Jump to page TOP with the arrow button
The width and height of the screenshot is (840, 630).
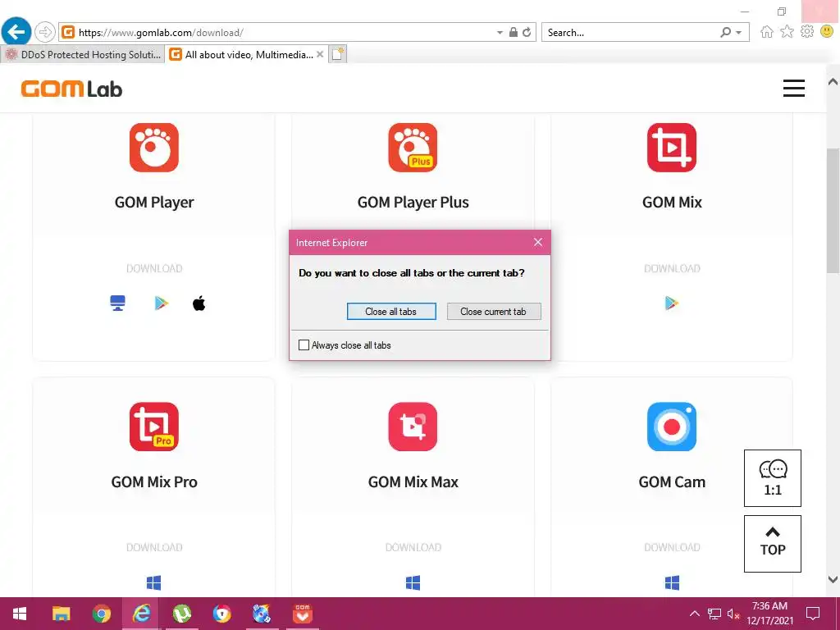(x=773, y=544)
